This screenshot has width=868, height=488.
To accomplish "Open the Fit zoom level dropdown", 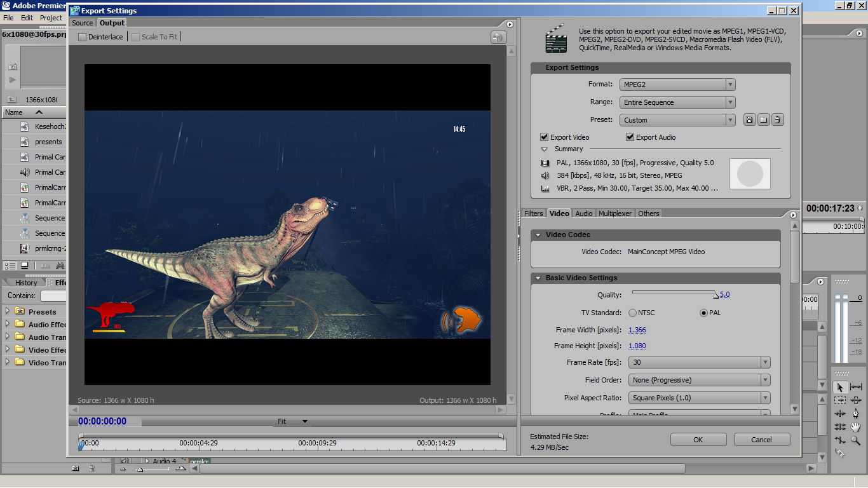I will coord(292,422).
